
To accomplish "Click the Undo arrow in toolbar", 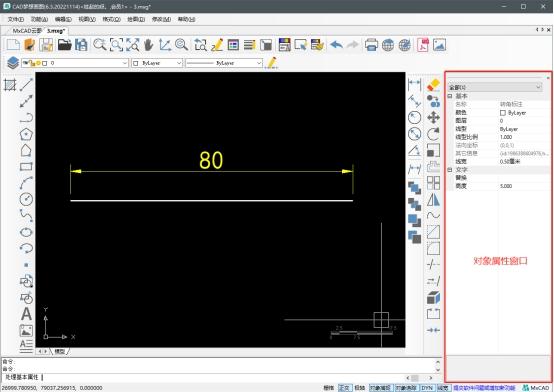I will [336, 45].
